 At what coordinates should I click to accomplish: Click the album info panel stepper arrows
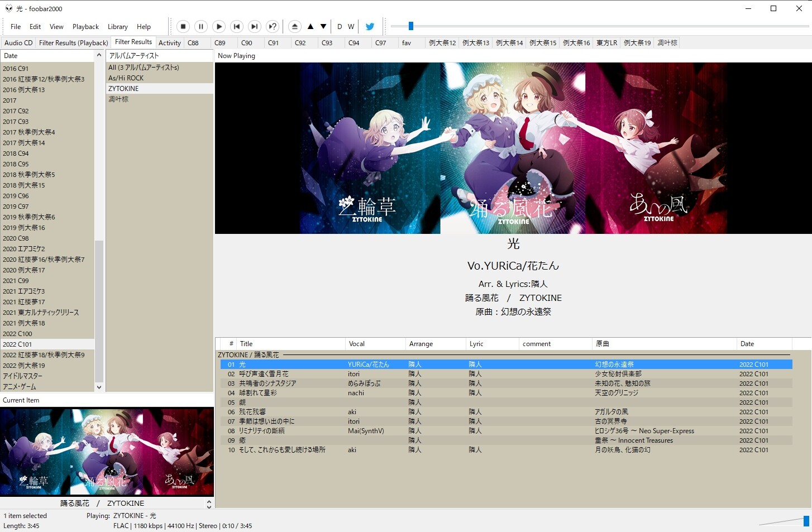coord(209,504)
